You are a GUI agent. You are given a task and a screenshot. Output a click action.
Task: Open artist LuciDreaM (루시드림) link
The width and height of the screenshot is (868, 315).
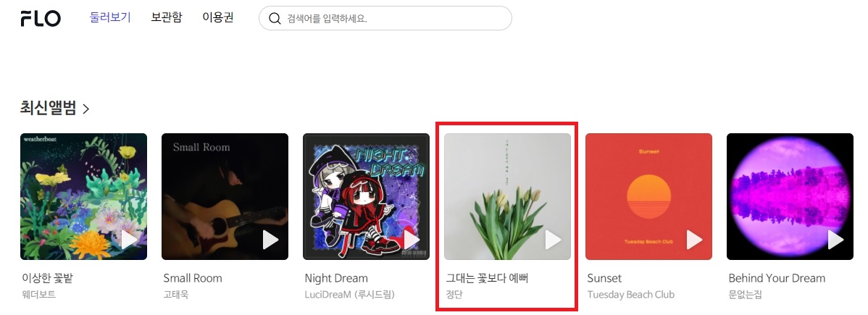pos(350,295)
